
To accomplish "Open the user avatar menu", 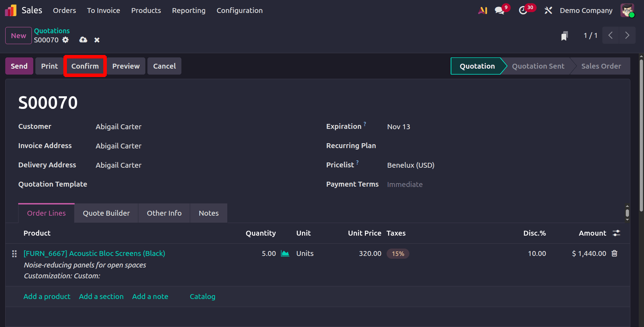I will point(627,11).
